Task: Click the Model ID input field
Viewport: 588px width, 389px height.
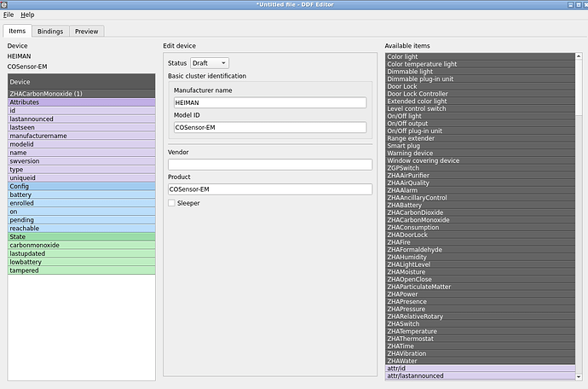Action: pyautogui.click(x=270, y=127)
